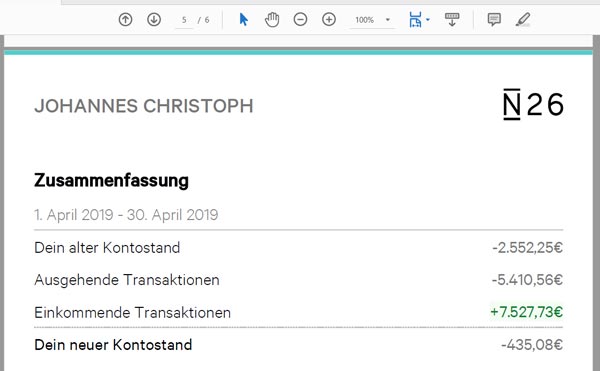
Task: Go to previous page arrow
Action: [x=126, y=20]
